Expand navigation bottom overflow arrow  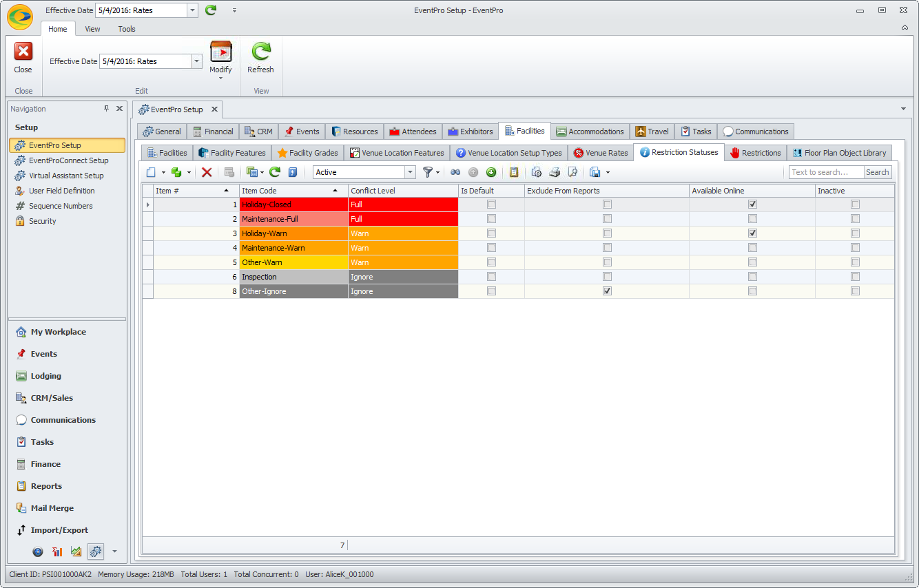pyautogui.click(x=114, y=552)
